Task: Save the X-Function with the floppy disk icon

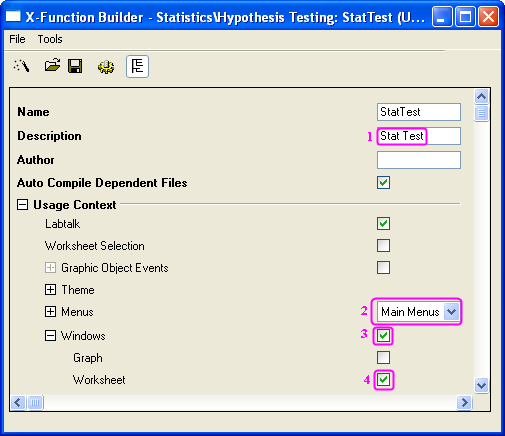Action: (75, 66)
